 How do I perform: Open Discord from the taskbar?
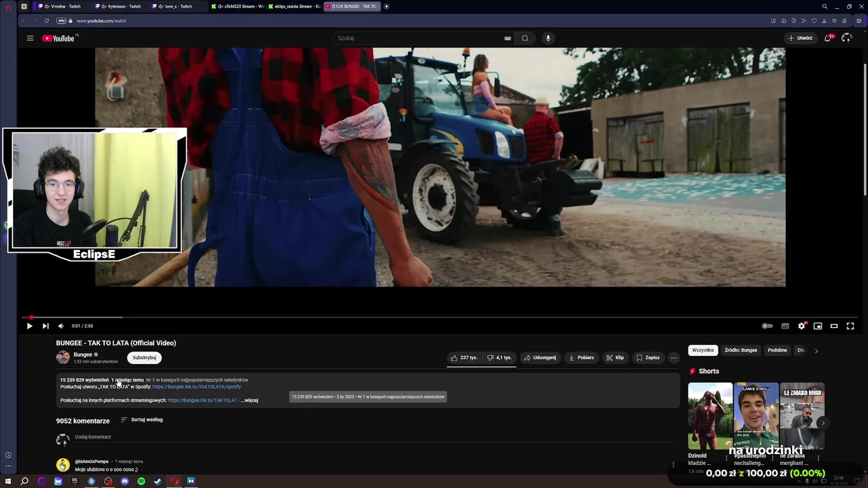125,481
